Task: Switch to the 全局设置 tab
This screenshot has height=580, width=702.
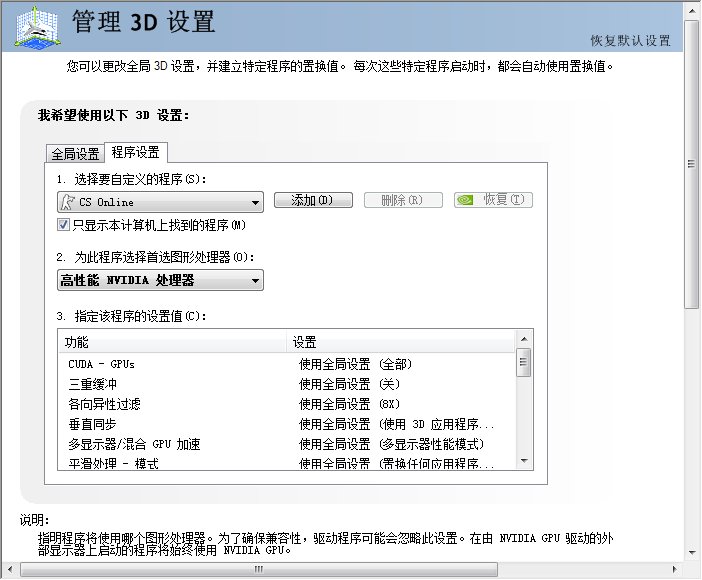Action: 75,154
